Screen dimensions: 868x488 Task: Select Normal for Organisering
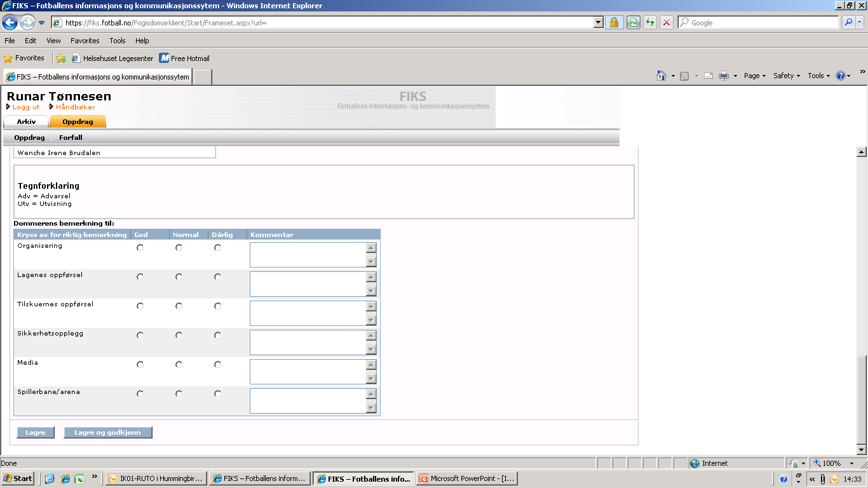click(x=179, y=248)
